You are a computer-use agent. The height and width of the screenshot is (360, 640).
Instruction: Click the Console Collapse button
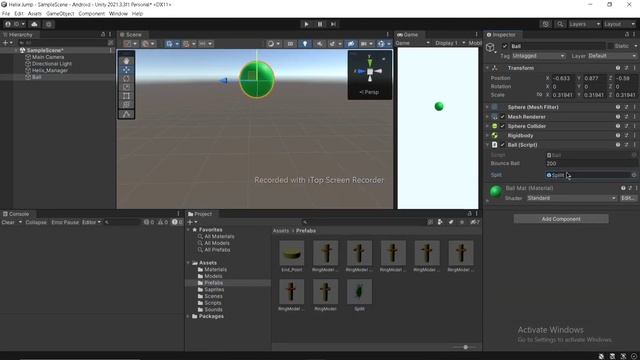coord(36,222)
